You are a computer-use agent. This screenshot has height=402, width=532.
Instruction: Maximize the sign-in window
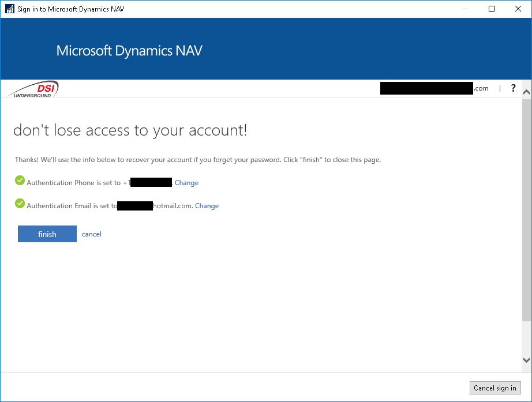coord(491,9)
